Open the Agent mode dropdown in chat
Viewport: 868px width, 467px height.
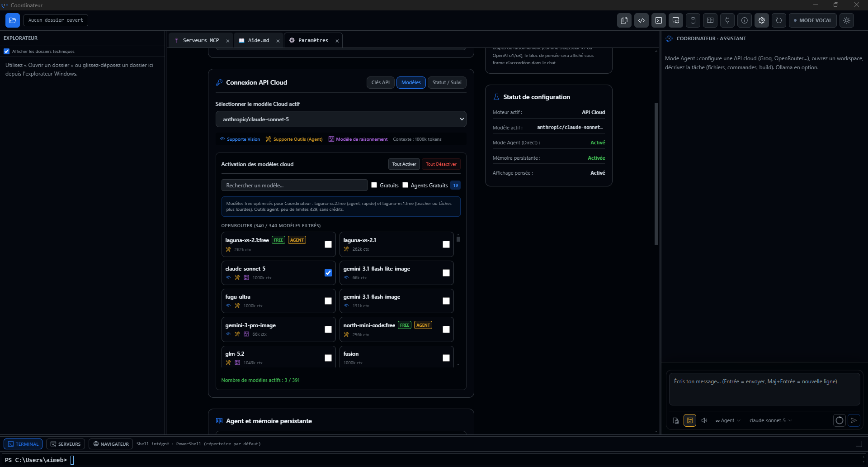pyautogui.click(x=728, y=420)
